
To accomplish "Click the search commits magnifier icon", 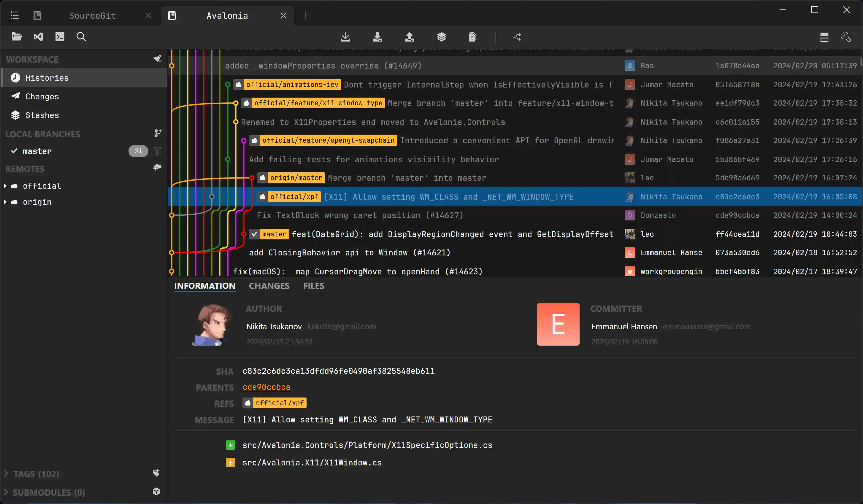I will pyautogui.click(x=81, y=37).
